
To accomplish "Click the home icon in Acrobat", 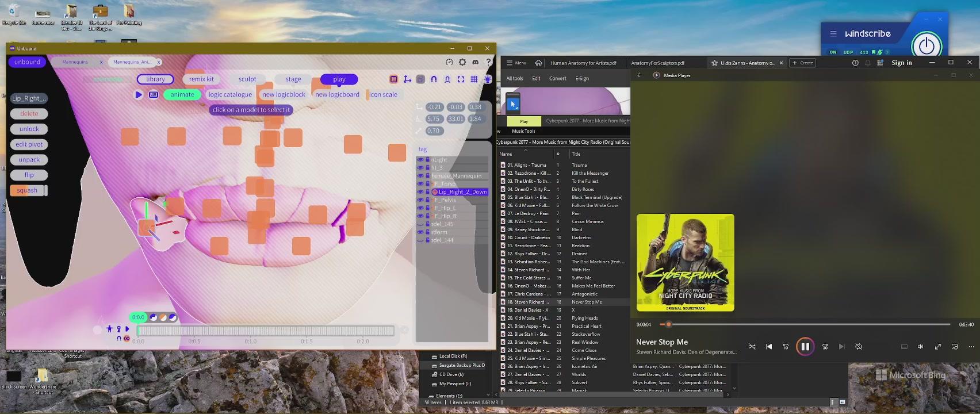I will pos(538,63).
